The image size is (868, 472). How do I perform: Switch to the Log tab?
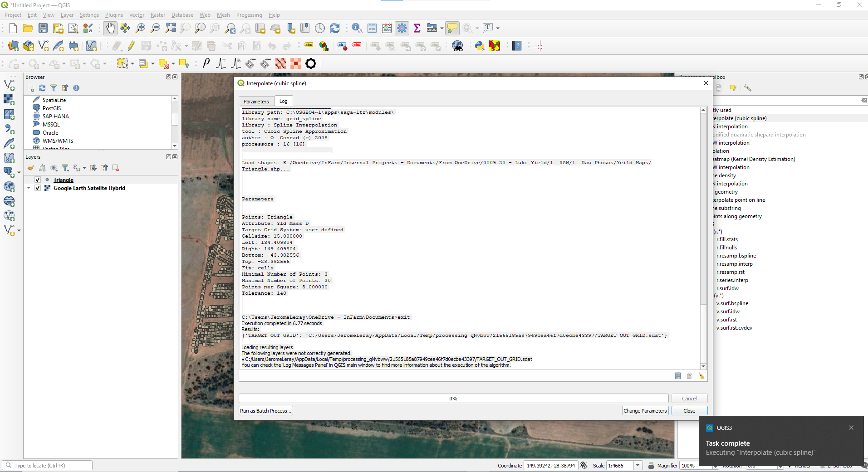[x=284, y=101]
